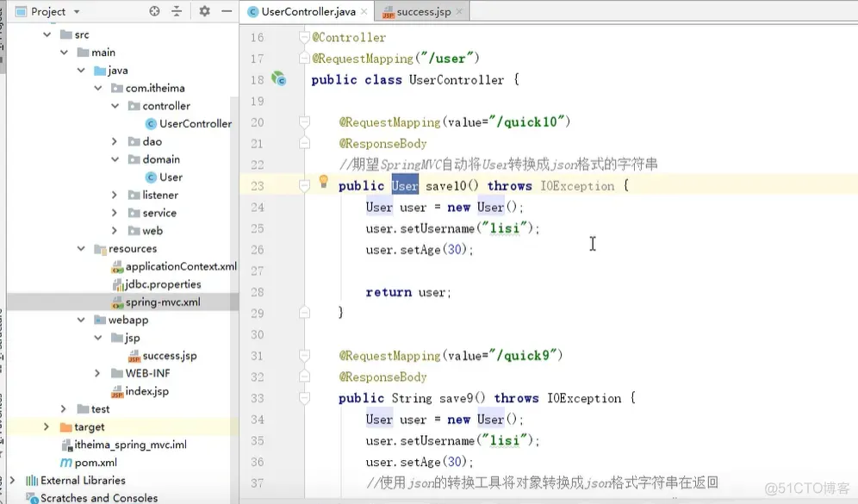
Task: Click the Maven pom.xml icon
Action: click(x=65, y=463)
